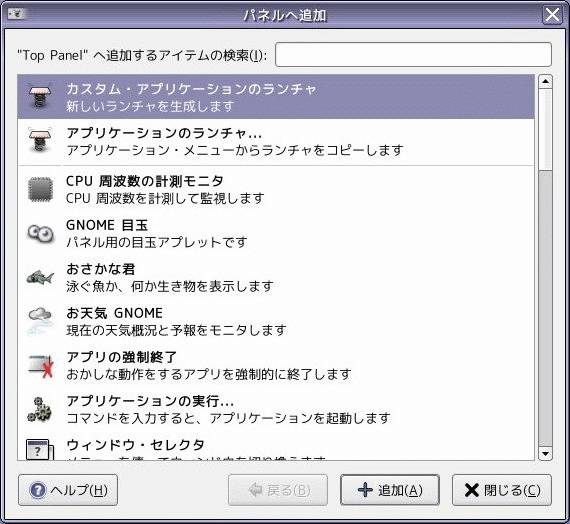Click the scrollbar down arrow
Viewport: 570px width, 524px height.
[x=545, y=453]
